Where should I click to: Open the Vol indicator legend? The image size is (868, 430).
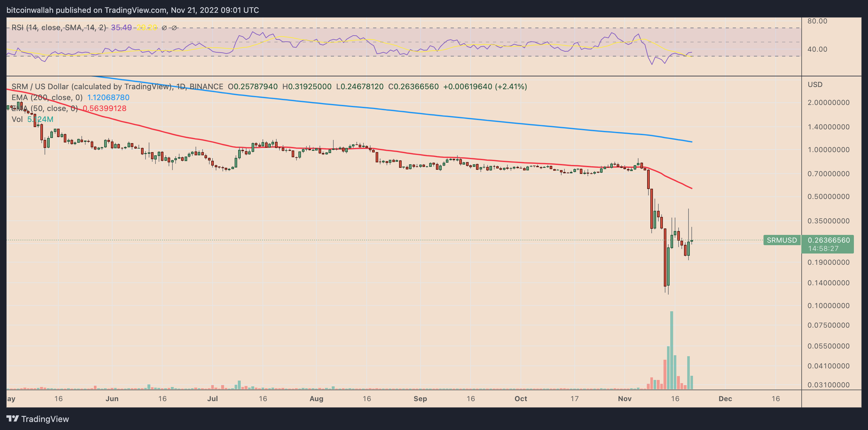point(17,119)
